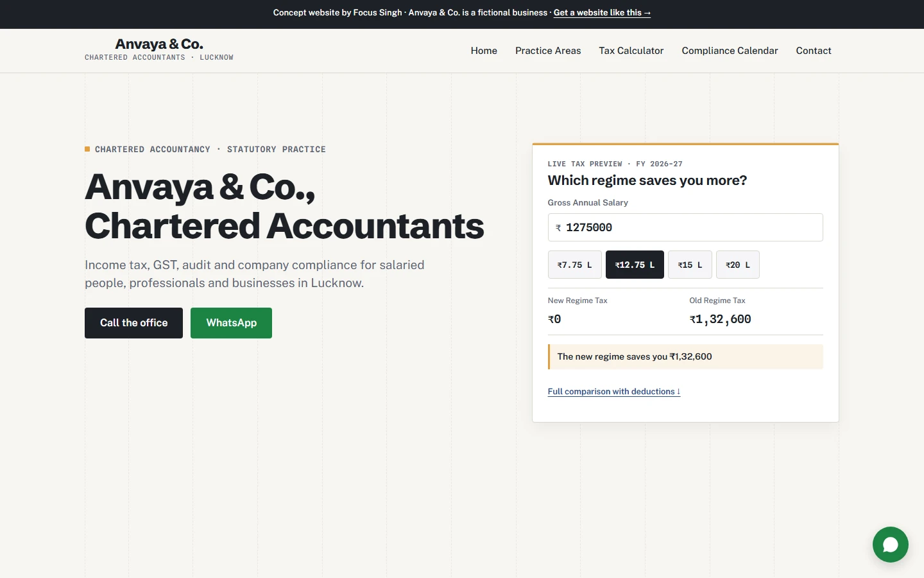Click the green WhatsApp button
Image resolution: width=924 pixels, height=578 pixels.
pos(231,323)
